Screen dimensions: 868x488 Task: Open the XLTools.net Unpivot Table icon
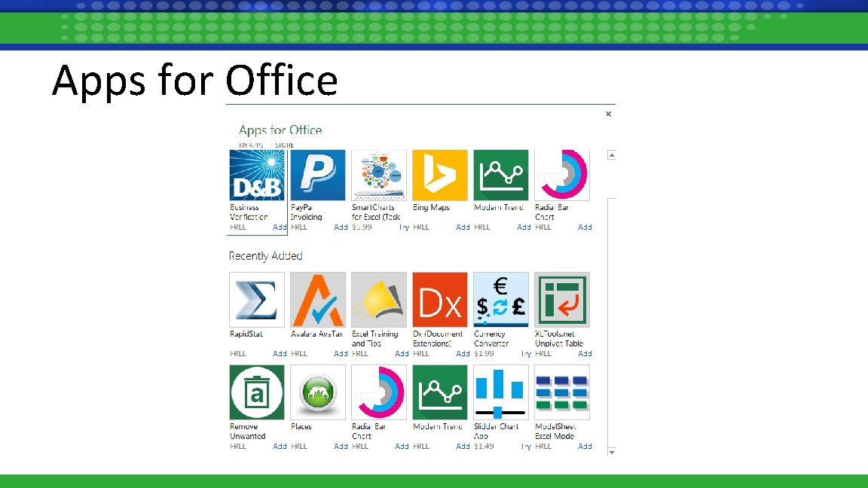click(562, 299)
